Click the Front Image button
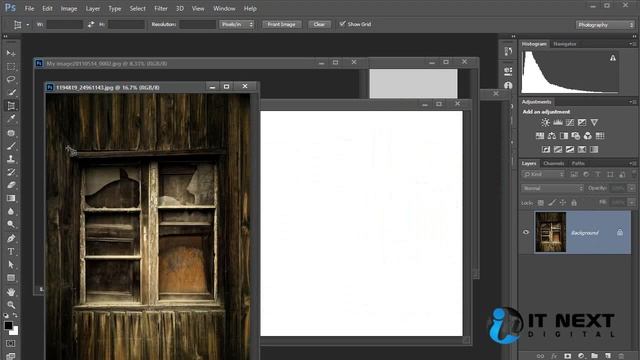 tap(282, 24)
